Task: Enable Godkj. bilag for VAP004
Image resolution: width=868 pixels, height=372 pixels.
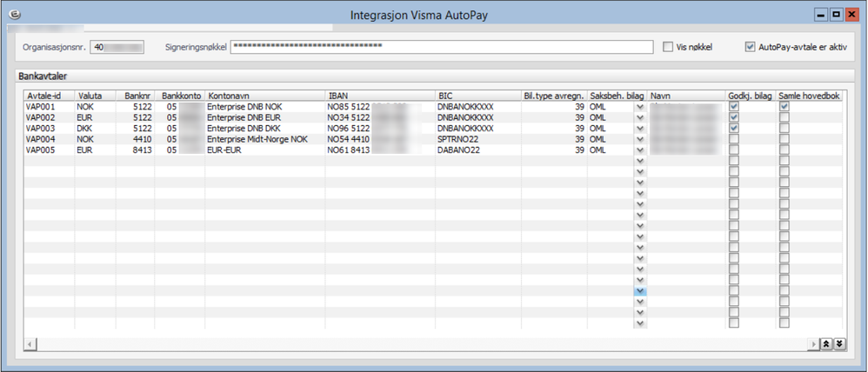Action: [x=733, y=139]
